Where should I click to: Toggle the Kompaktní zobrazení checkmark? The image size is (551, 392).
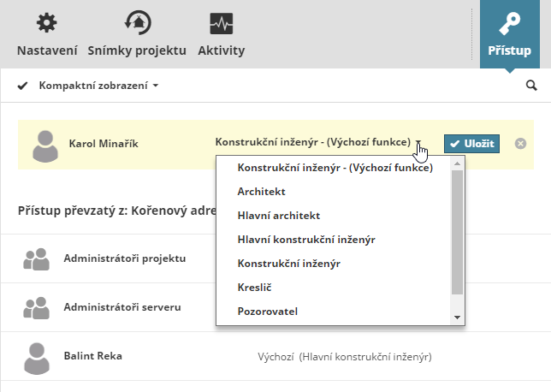click(x=23, y=86)
